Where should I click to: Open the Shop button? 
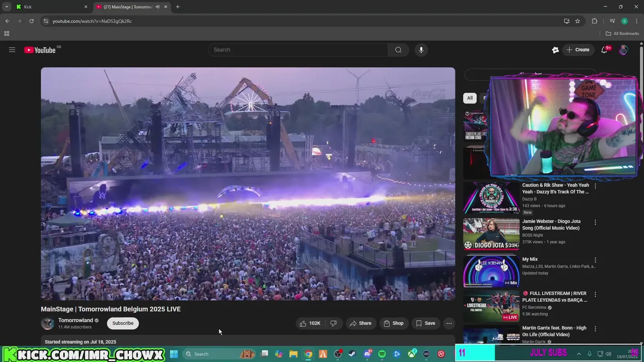coord(393,323)
